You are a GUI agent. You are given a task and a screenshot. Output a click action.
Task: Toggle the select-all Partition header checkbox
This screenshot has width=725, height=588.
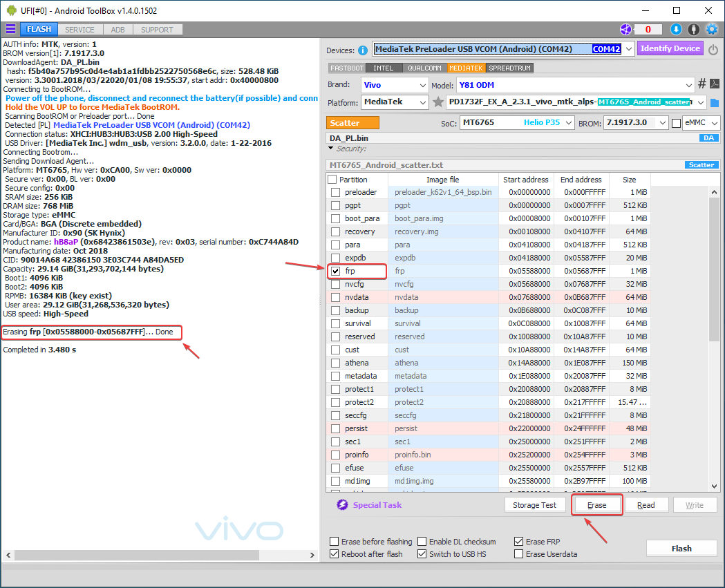pos(332,180)
